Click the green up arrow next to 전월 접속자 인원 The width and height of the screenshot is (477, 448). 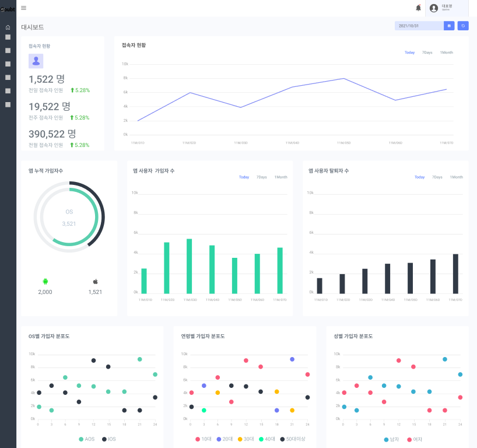click(72, 145)
